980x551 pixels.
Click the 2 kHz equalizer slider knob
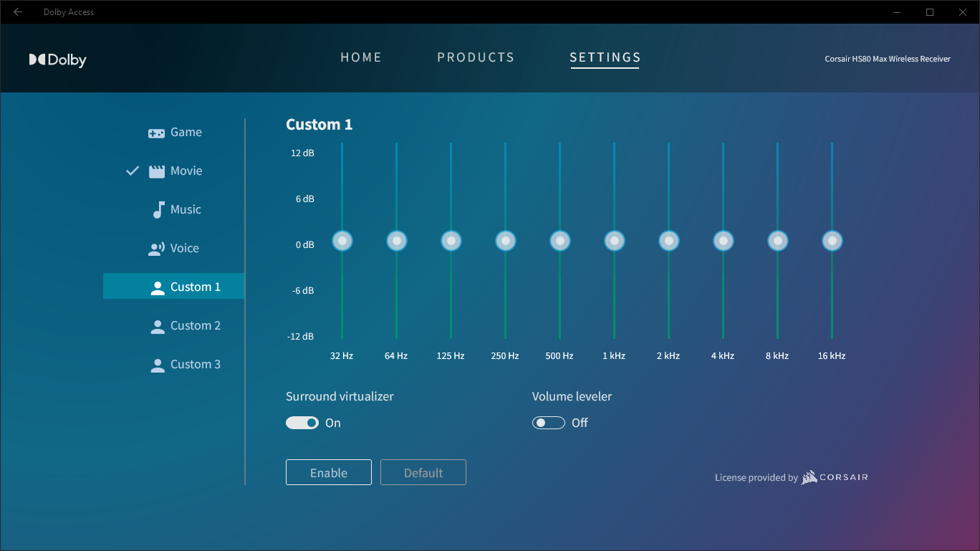coord(669,241)
